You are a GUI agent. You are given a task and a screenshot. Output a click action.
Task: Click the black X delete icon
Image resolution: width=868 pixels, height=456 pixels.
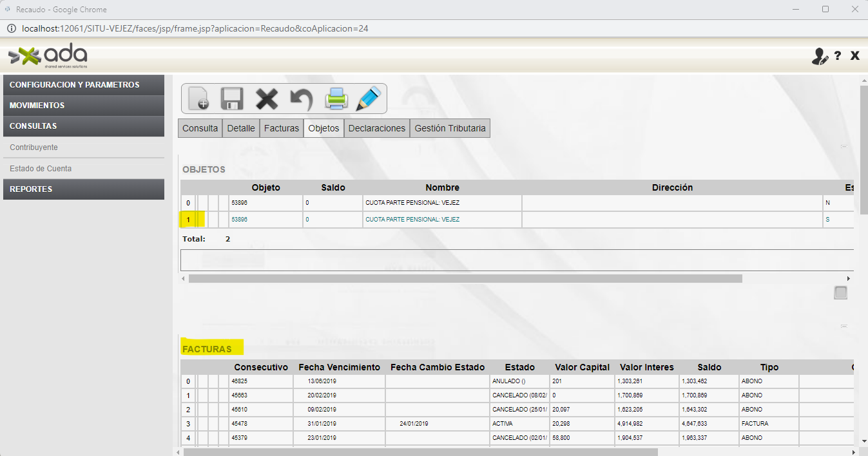266,99
